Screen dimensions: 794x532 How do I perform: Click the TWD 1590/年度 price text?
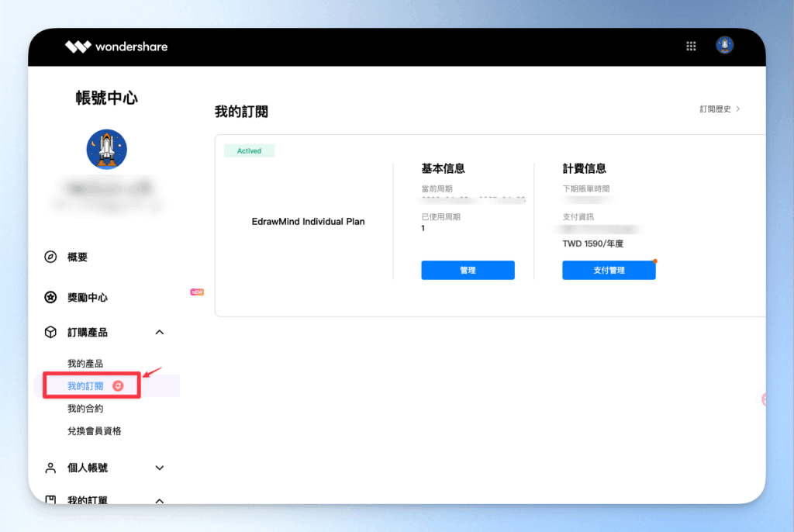tap(593, 244)
